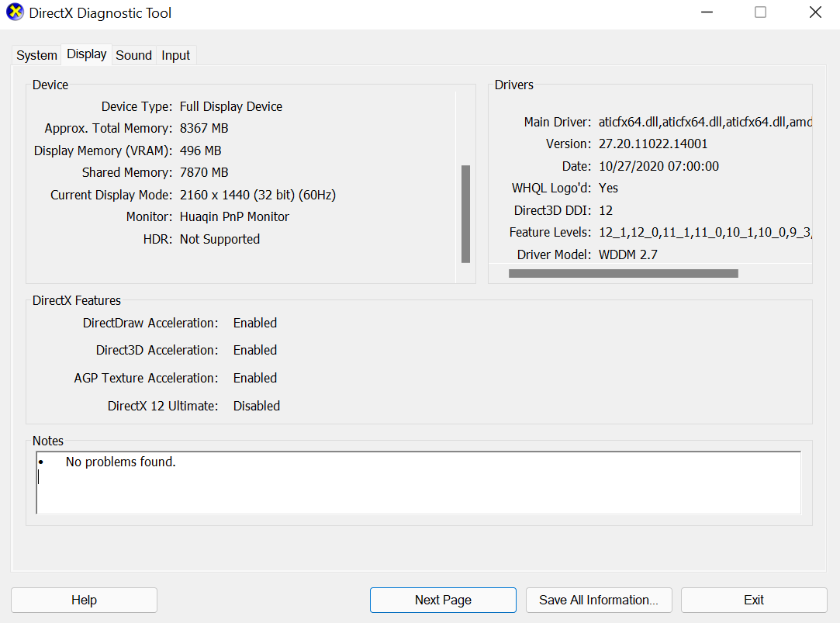
Task: Select AGP Texture Acceleration 'Enabled' value
Action: click(255, 378)
